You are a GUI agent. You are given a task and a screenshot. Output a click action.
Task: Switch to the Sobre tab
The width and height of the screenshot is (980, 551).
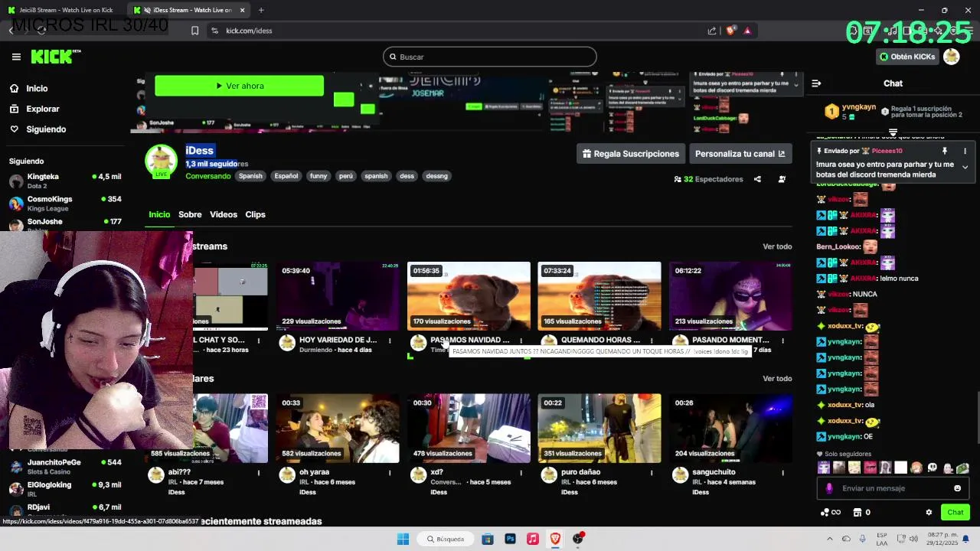[x=190, y=214]
